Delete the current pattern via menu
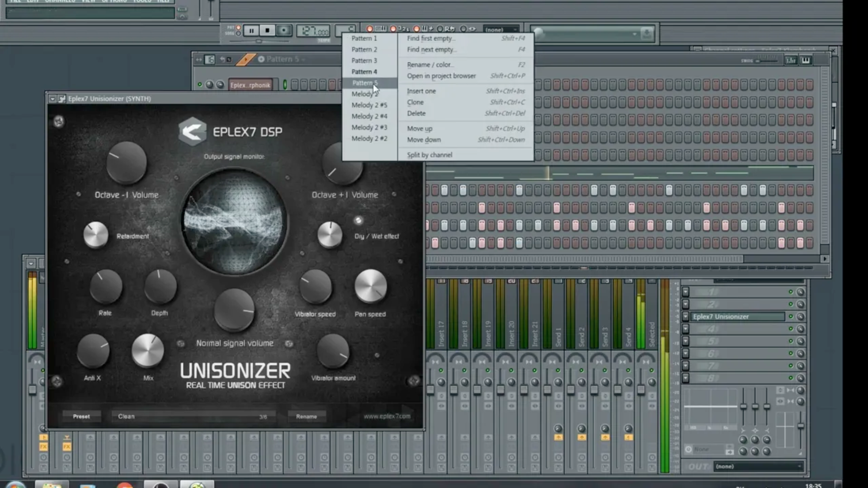This screenshot has height=488, width=868. 466,113
